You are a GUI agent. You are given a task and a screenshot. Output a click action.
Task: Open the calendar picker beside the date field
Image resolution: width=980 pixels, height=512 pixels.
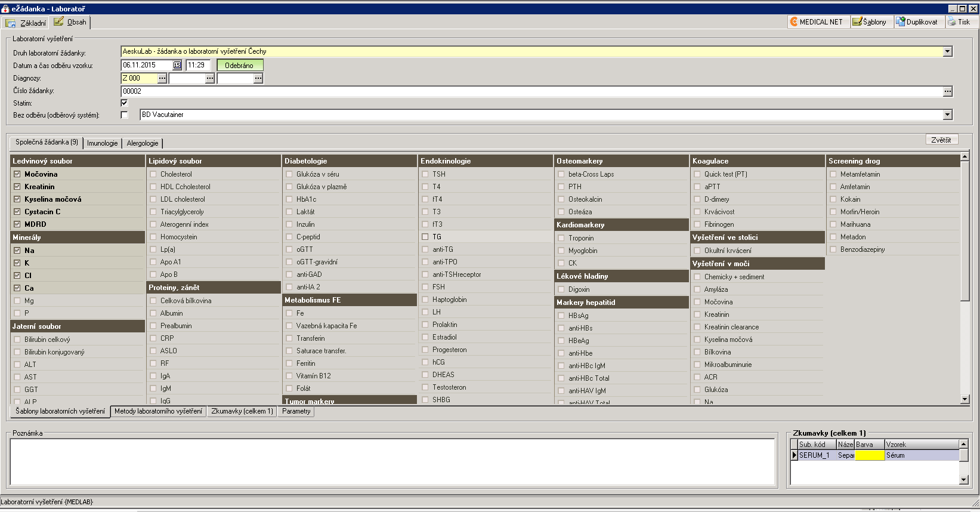click(x=177, y=65)
